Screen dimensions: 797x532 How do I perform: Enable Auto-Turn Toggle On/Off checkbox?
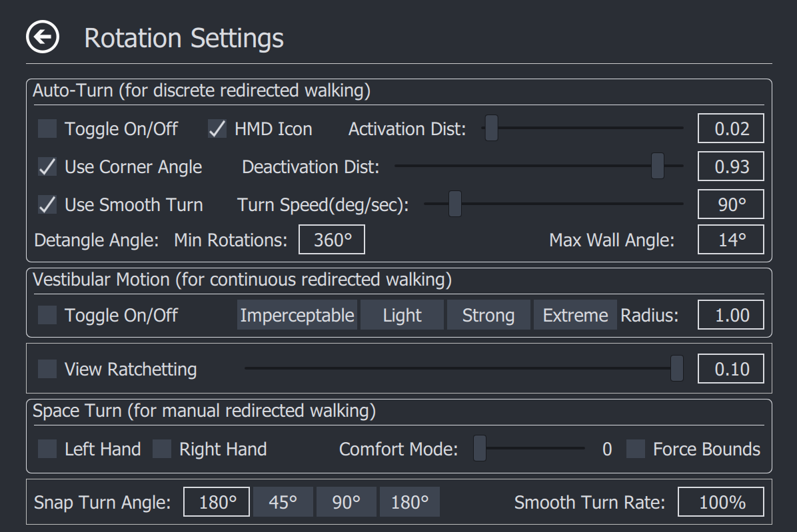47,129
